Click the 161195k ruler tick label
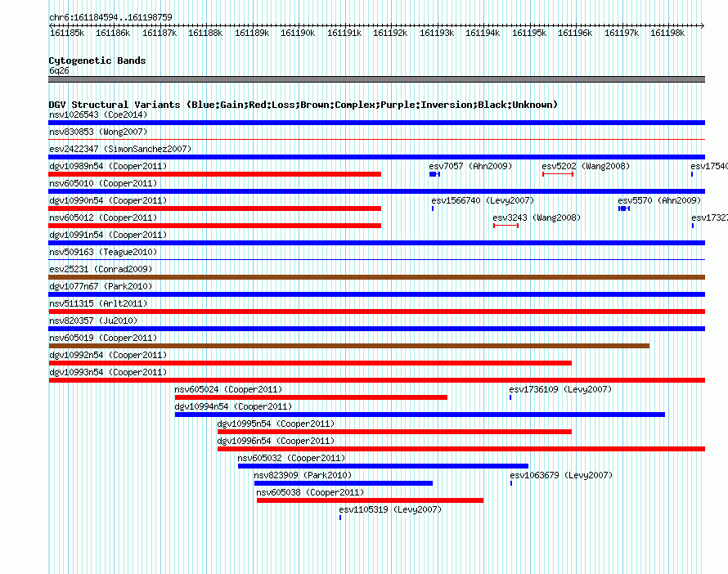728x574 pixels. click(x=529, y=33)
